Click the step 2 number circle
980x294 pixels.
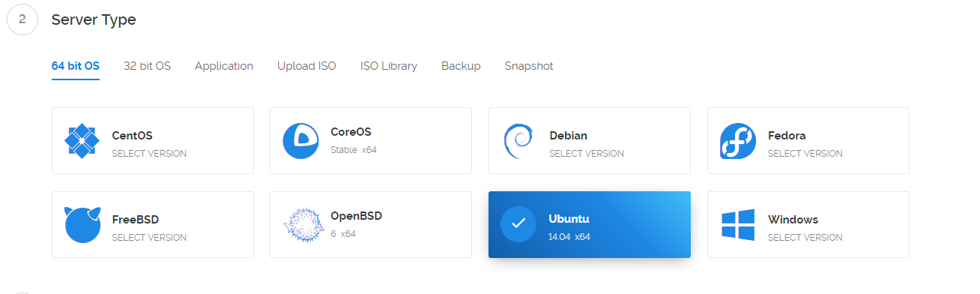click(22, 19)
